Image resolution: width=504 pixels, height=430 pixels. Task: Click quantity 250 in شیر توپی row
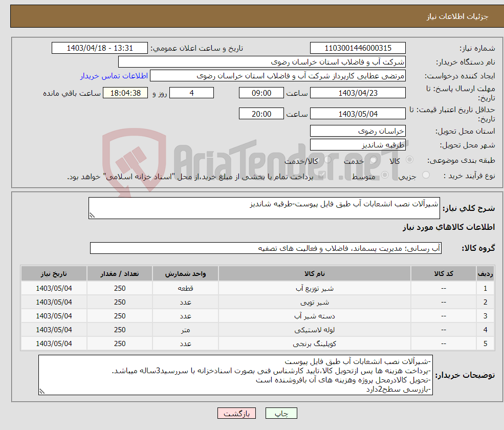(x=120, y=303)
